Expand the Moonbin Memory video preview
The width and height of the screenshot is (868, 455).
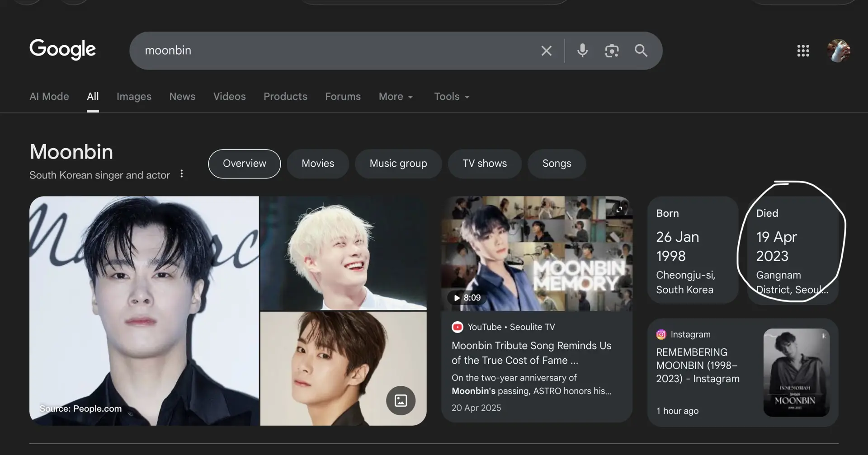click(x=619, y=209)
